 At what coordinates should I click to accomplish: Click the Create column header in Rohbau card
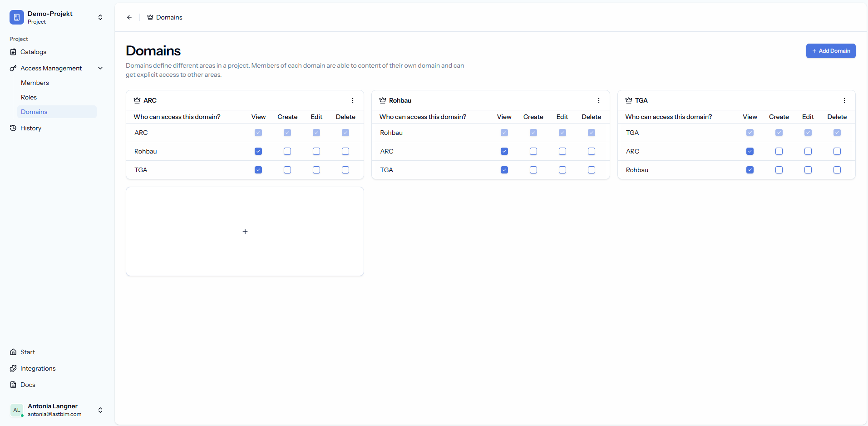pos(533,117)
